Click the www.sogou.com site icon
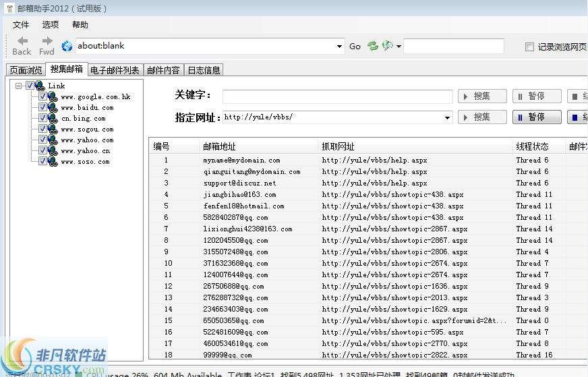588x377 pixels. (x=53, y=129)
